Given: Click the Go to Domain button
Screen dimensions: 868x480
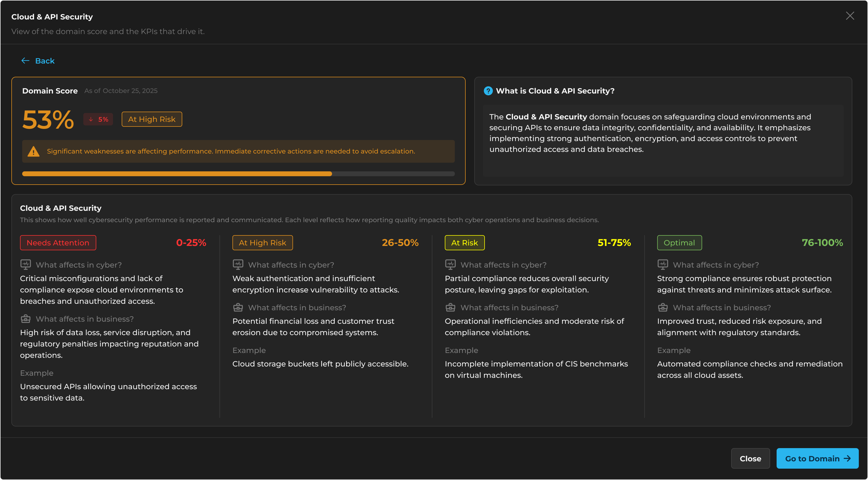Looking at the screenshot, I should 817,458.
